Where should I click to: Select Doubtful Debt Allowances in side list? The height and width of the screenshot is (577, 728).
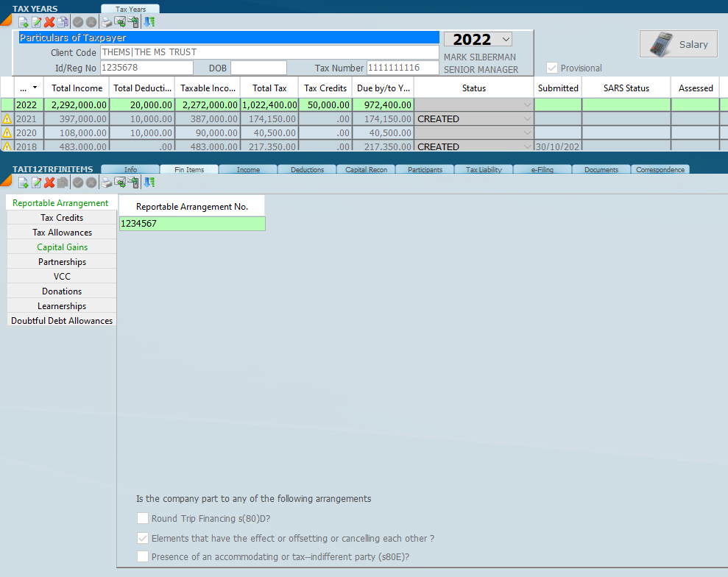tap(62, 321)
